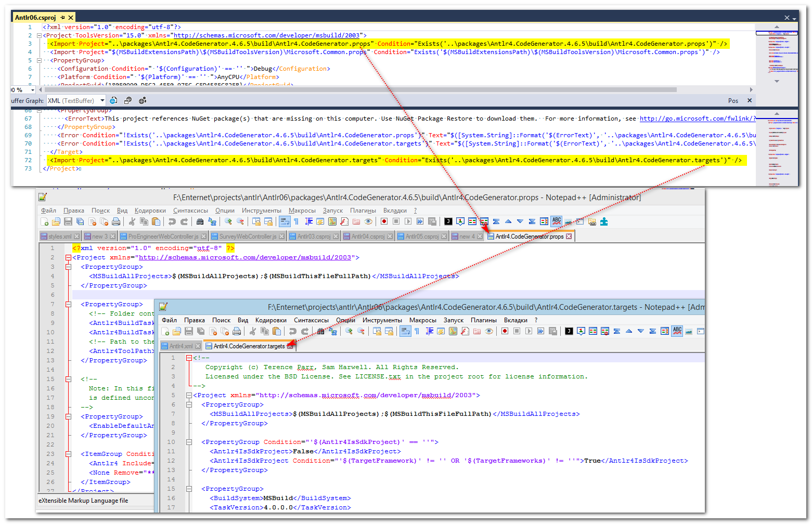Click Undo icon in props Notepad++ toolbar
This screenshot has height=524, width=812.
(172, 221)
